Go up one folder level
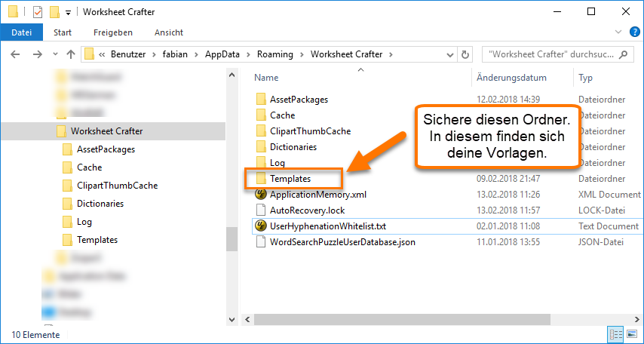The image size is (644, 344). [70, 54]
